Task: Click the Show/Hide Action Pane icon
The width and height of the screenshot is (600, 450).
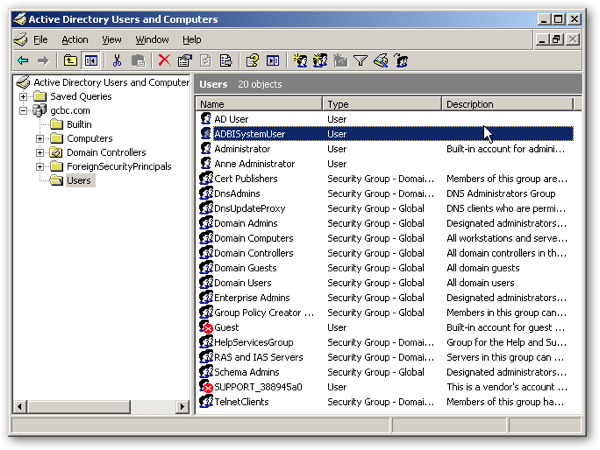Action: pyautogui.click(x=273, y=60)
